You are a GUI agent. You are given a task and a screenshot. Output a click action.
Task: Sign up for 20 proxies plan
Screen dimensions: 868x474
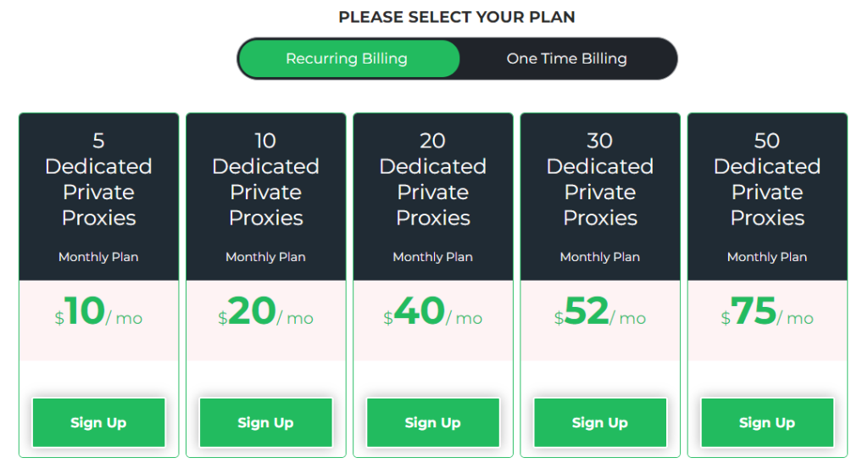[432, 422]
